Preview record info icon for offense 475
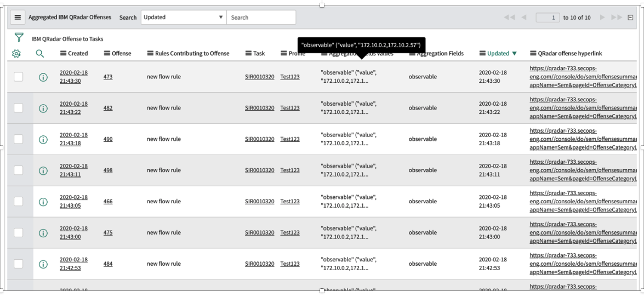Viewport: 644px width, 297px height. click(43, 233)
